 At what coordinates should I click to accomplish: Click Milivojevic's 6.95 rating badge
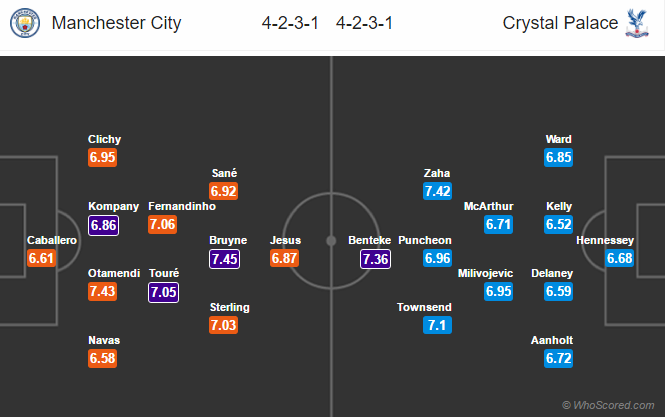coord(499,291)
